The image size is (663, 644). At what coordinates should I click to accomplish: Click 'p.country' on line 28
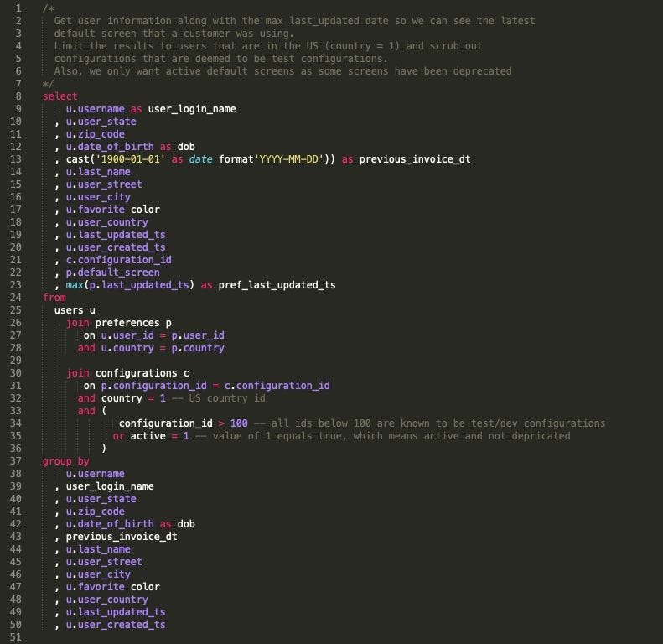[x=198, y=348]
